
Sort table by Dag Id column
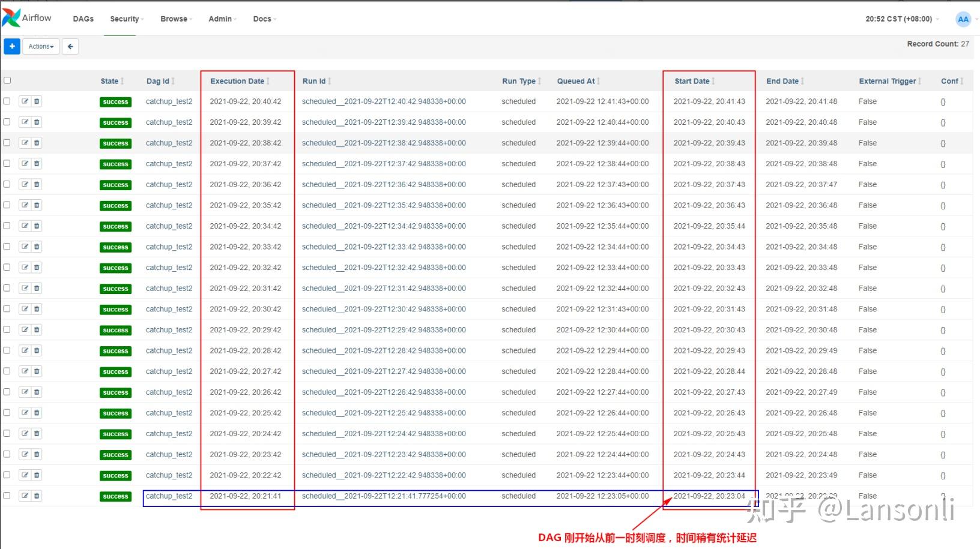(160, 81)
